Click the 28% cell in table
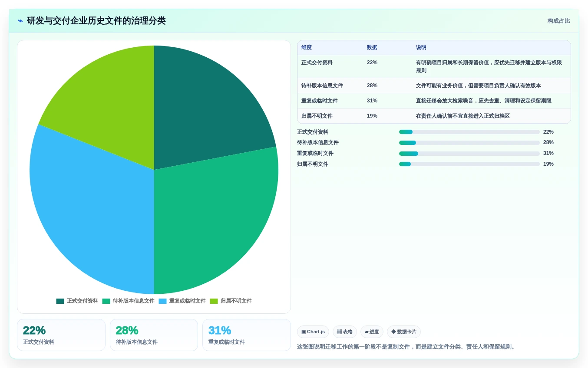 (372, 85)
